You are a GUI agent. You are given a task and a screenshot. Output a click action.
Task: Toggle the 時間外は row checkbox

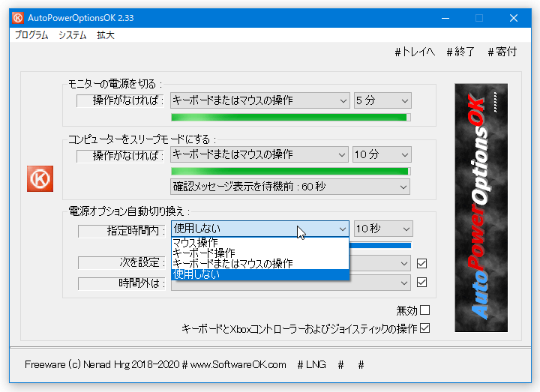(421, 283)
